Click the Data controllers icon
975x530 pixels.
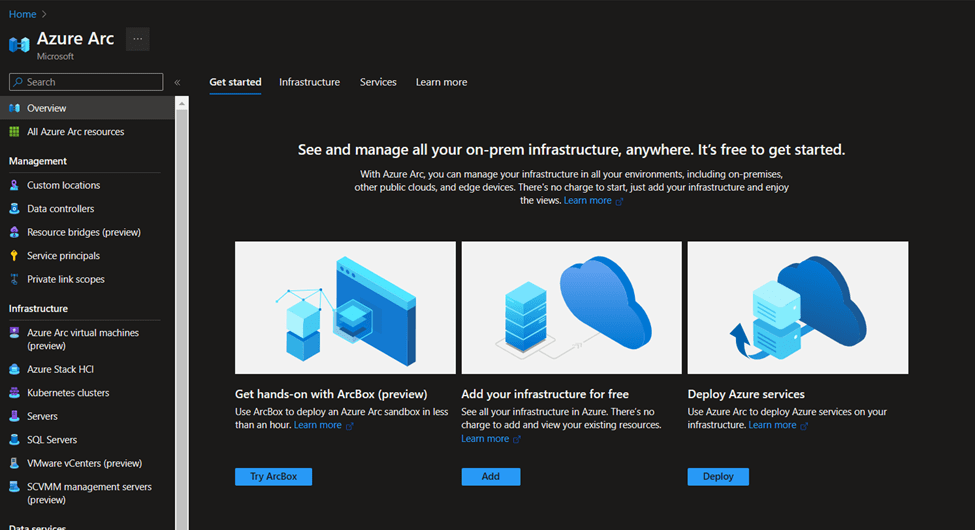click(14, 209)
